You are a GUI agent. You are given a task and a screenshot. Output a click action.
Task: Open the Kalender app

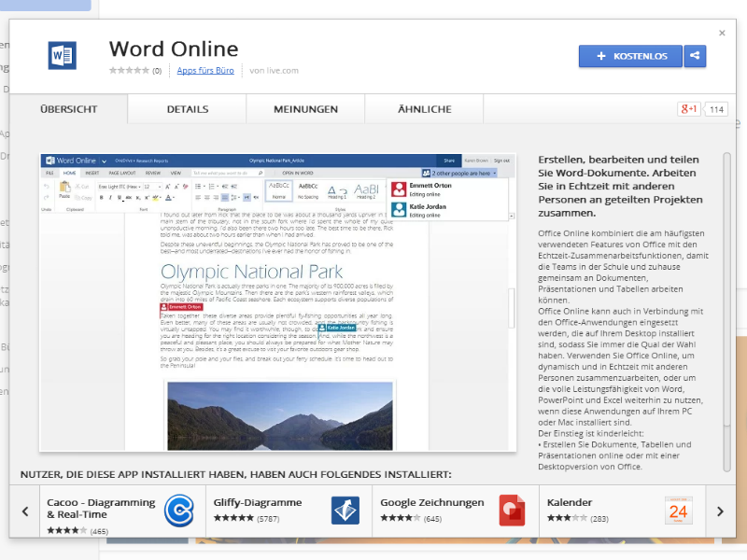(622, 511)
